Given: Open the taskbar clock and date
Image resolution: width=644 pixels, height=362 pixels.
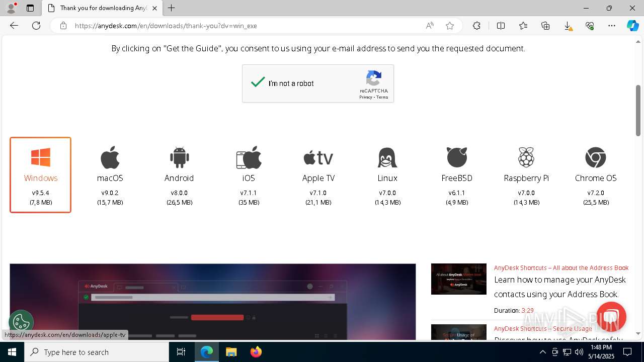Looking at the screenshot, I should click(601, 352).
